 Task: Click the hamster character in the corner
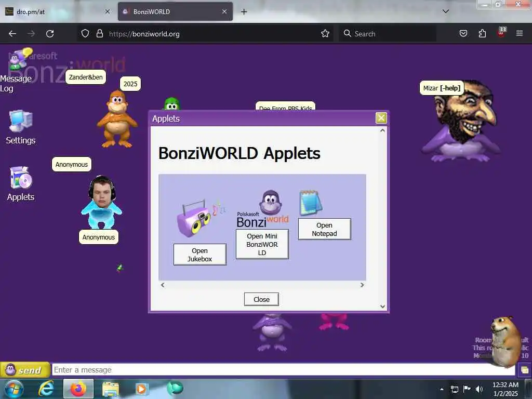click(x=506, y=342)
